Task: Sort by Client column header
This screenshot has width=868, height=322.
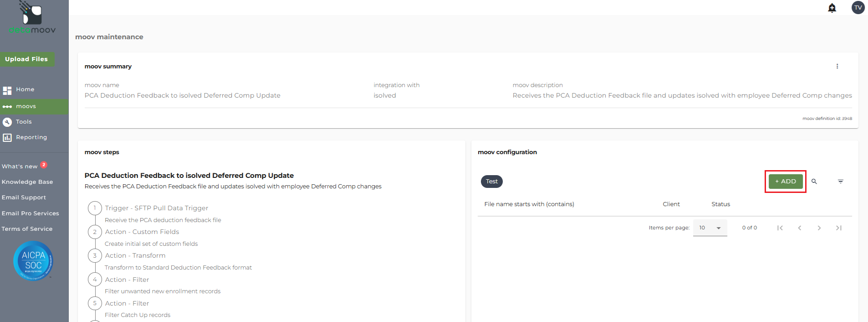Action: click(x=671, y=204)
